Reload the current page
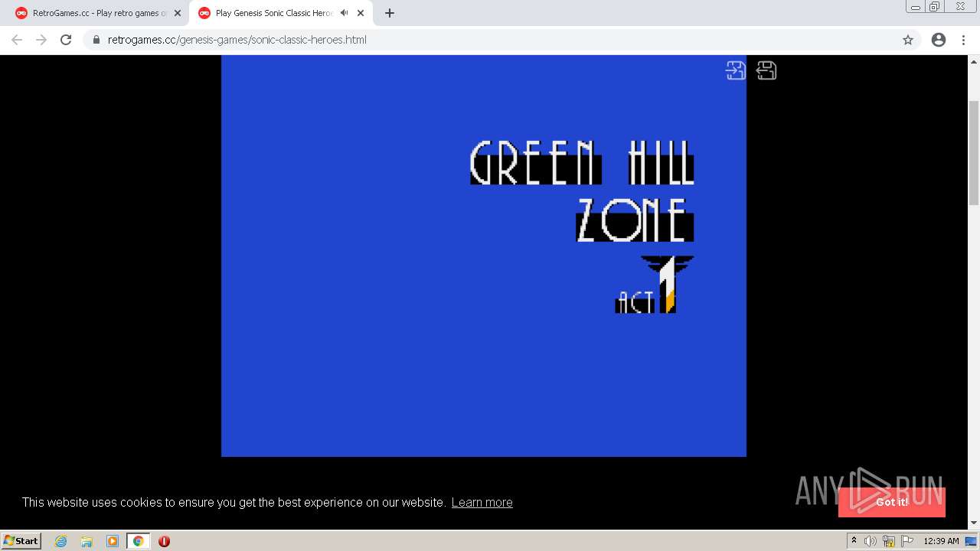The width and height of the screenshot is (980, 551). click(x=66, y=40)
